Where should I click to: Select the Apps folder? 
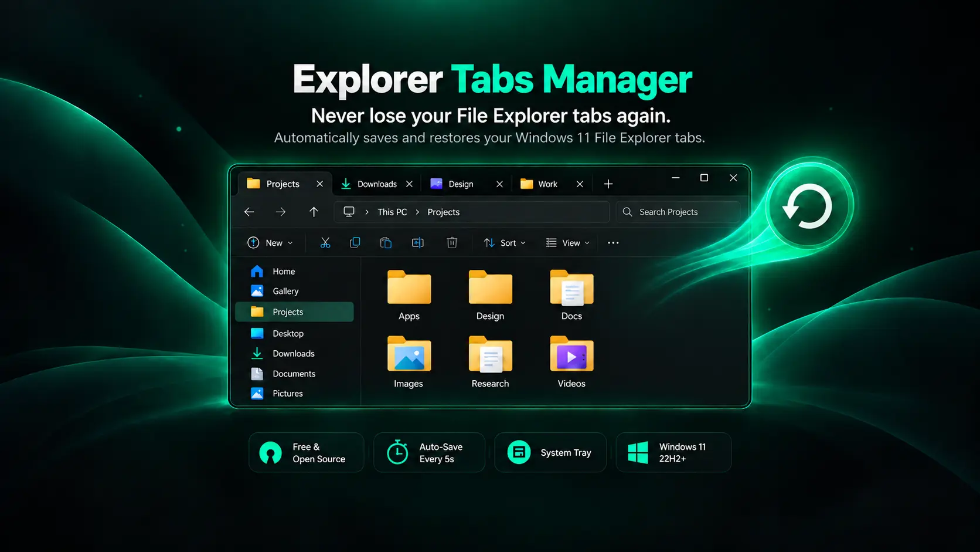pos(409,295)
